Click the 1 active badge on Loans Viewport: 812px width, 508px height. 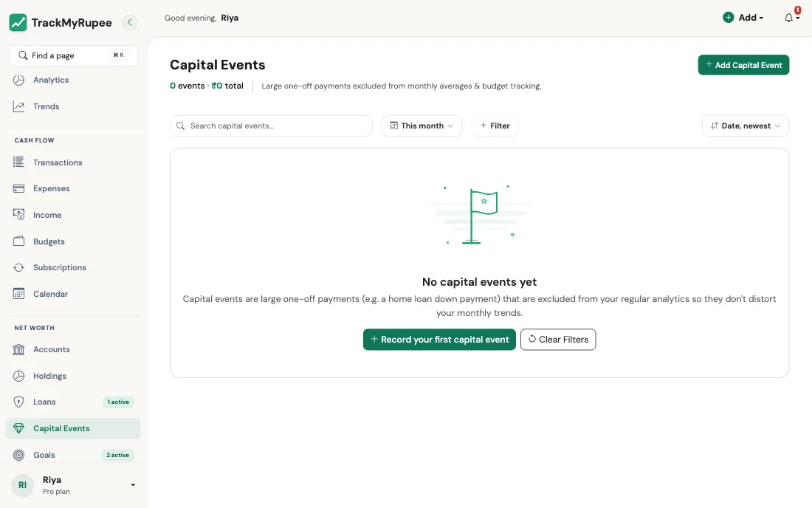coord(118,402)
